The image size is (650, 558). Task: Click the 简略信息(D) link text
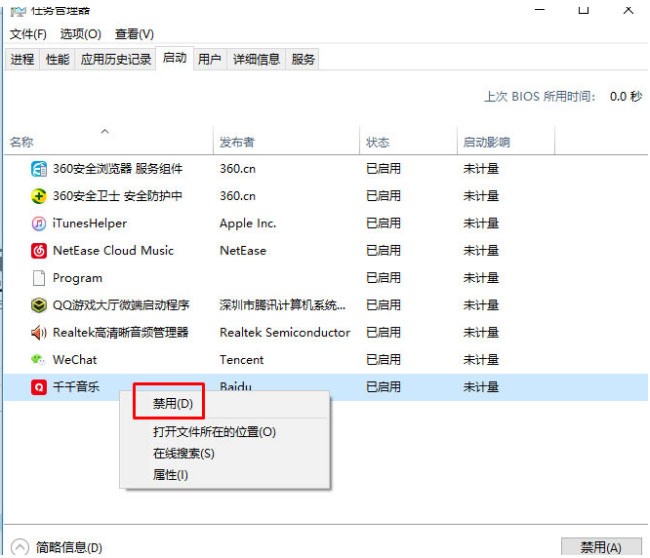pos(69,548)
